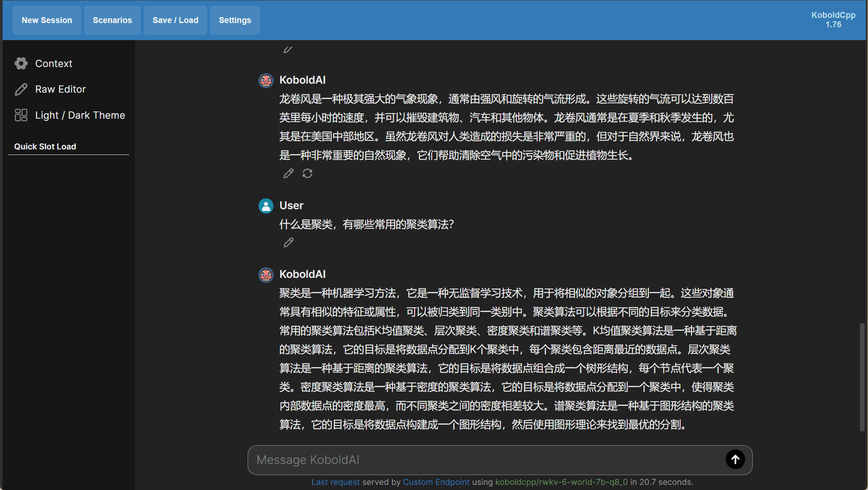The height and width of the screenshot is (490, 868).
Task: Open the Scenarios menu
Action: (112, 20)
